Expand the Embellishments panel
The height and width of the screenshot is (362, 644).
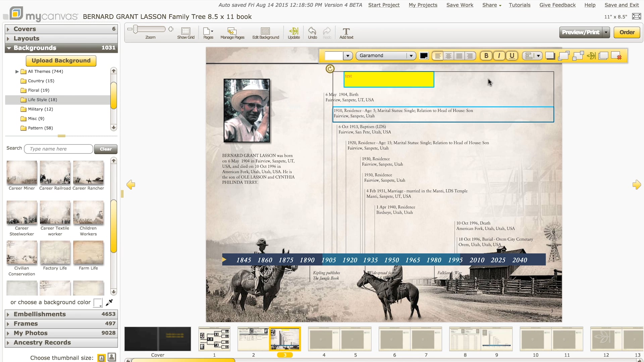(39, 314)
